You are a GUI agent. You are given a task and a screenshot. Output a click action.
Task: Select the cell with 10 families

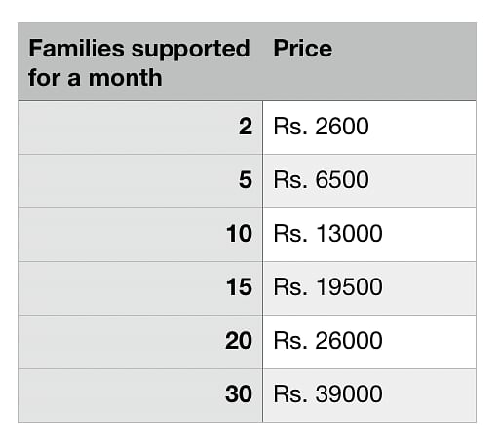click(140, 235)
